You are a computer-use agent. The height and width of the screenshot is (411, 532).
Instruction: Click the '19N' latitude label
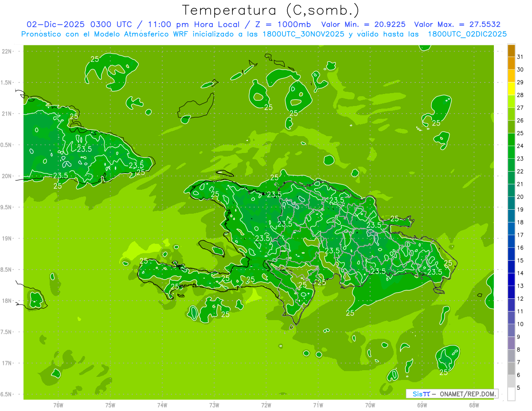click(7, 239)
